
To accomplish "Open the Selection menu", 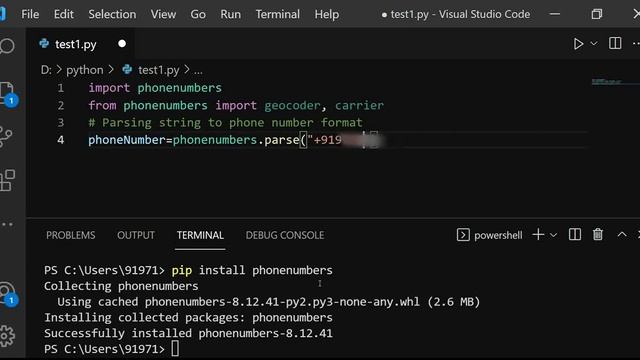I will [x=112, y=14].
